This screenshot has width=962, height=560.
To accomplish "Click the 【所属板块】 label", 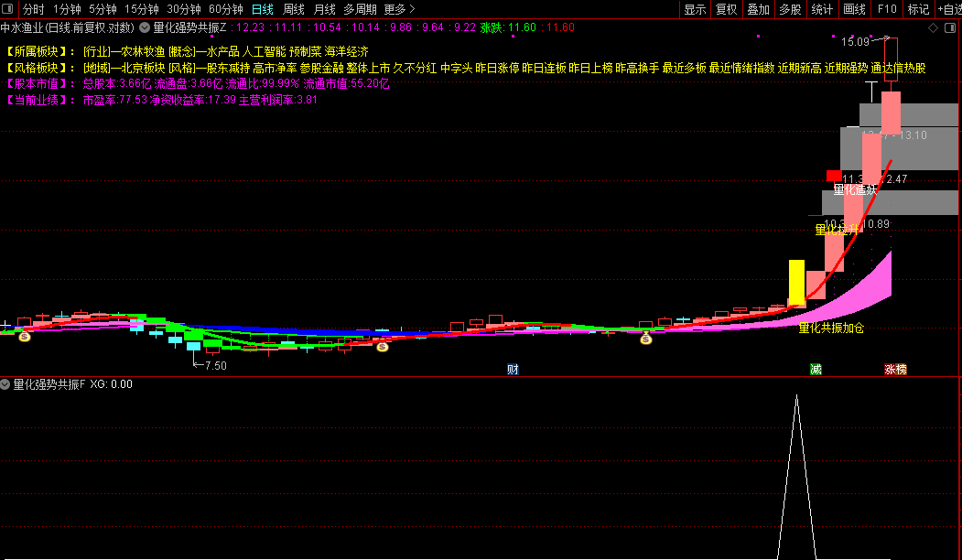I will click(x=38, y=52).
